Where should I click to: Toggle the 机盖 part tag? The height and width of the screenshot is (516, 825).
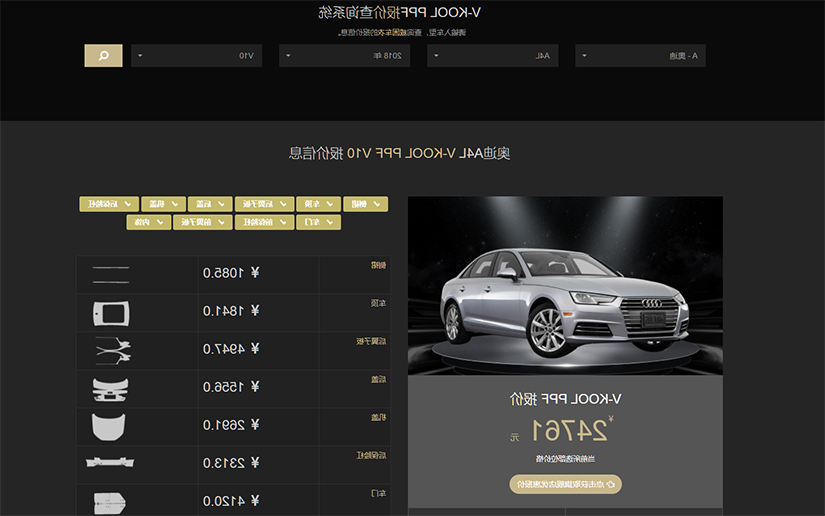[x=164, y=204]
